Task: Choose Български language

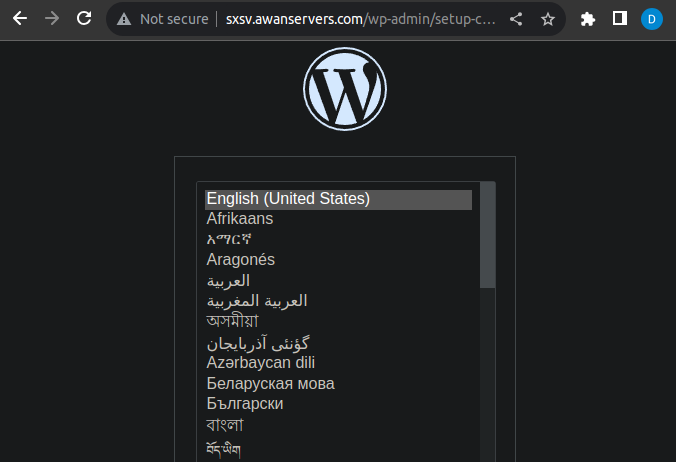Action: [x=338, y=404]
